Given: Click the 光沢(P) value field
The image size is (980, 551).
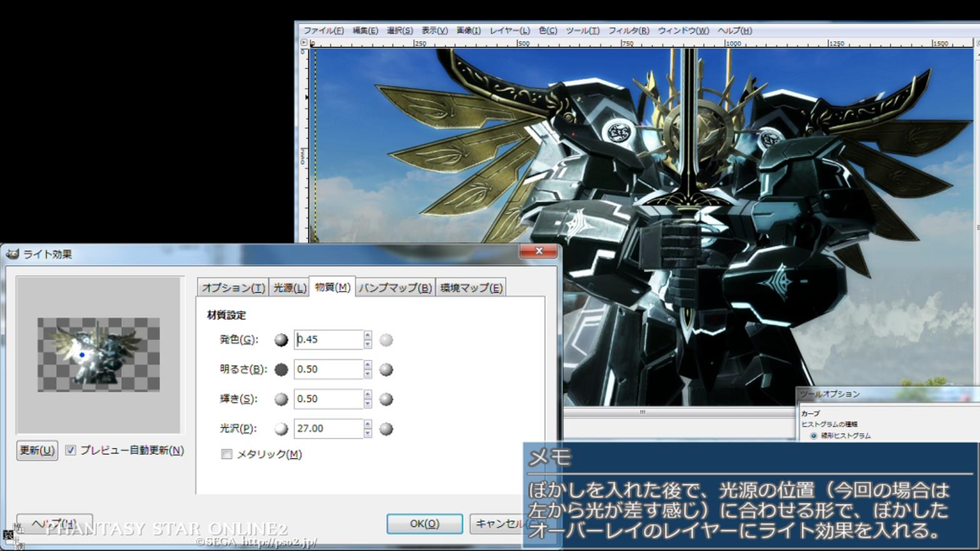Looking at the screenshot, I should [x=328, y=429].
